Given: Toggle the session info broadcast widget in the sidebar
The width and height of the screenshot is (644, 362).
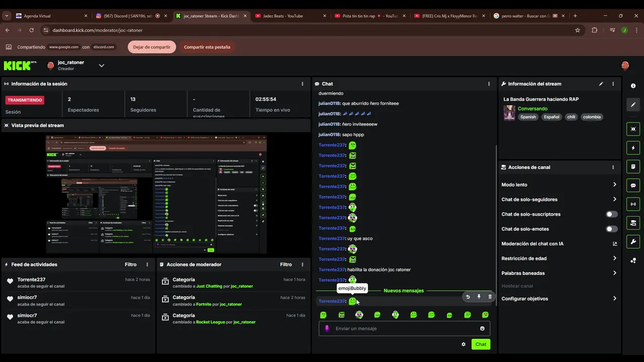Looking at the screenshot, I should pyautogui.click(x=633, y=204).
